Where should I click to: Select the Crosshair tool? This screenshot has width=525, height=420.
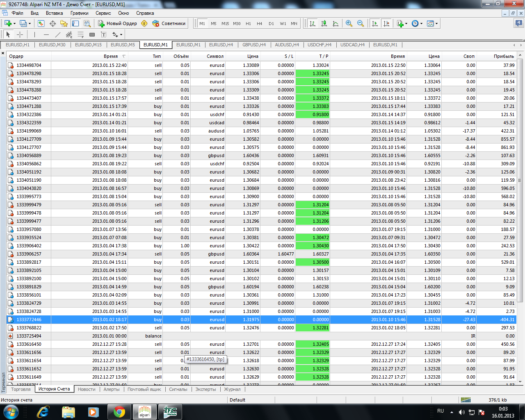(20, 35)
